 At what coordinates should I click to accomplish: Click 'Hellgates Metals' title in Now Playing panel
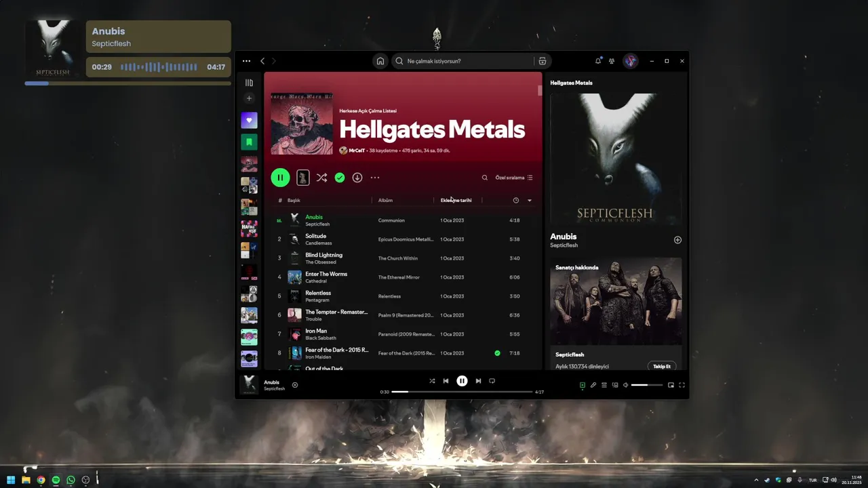[571, 83]
